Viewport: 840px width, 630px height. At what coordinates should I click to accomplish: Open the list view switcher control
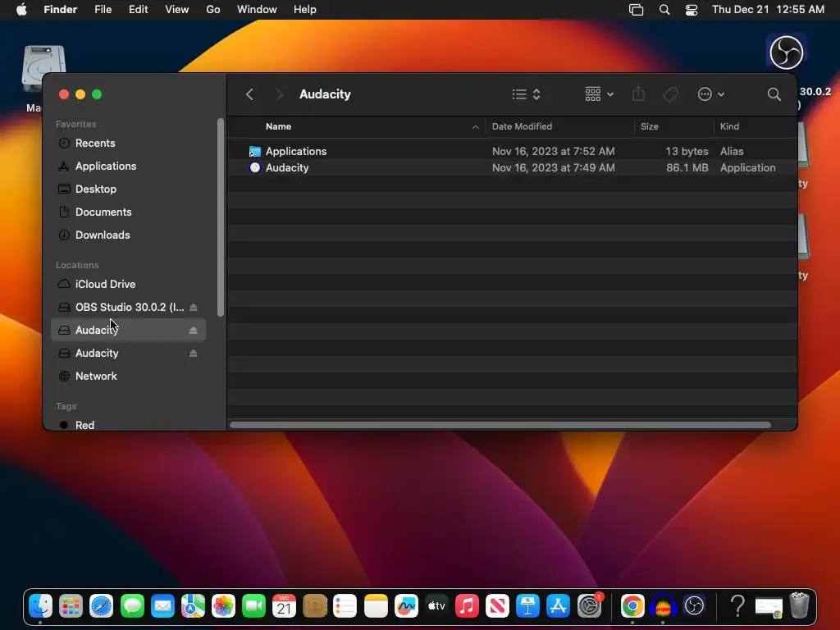click(x=526, y=94)
